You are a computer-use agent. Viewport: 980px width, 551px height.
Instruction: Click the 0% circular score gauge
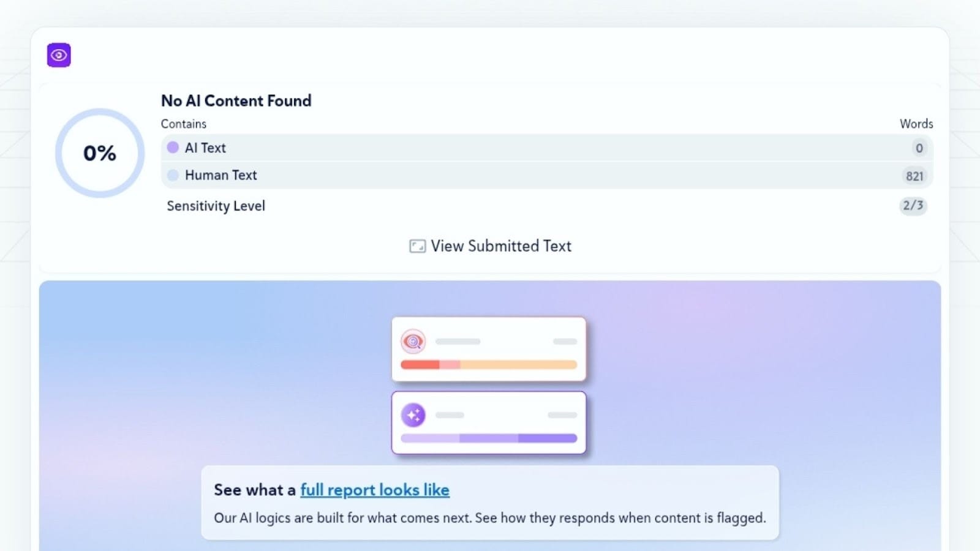pos(100,153)
